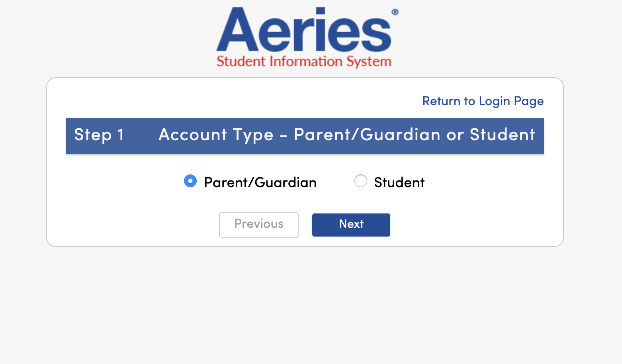Click the Aeries logo wordmark
Image resolution: width=622 pixels, height=364 pixels.
point(304,31)
